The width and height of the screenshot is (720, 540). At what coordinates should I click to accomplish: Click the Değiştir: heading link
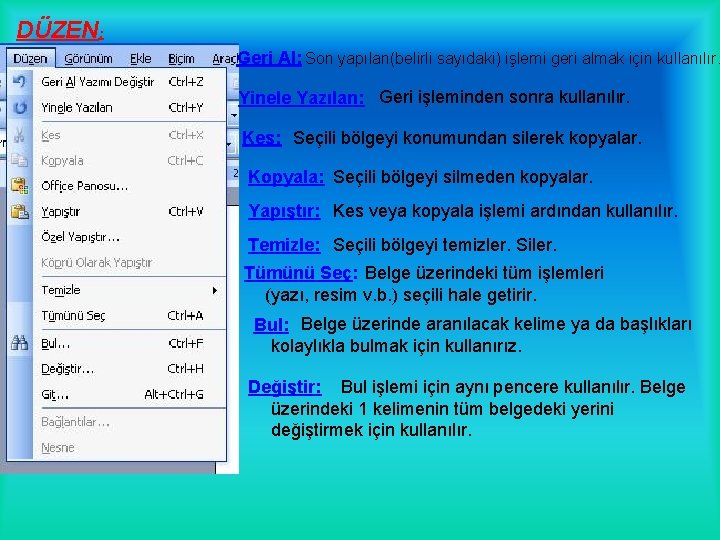point(284,387)
